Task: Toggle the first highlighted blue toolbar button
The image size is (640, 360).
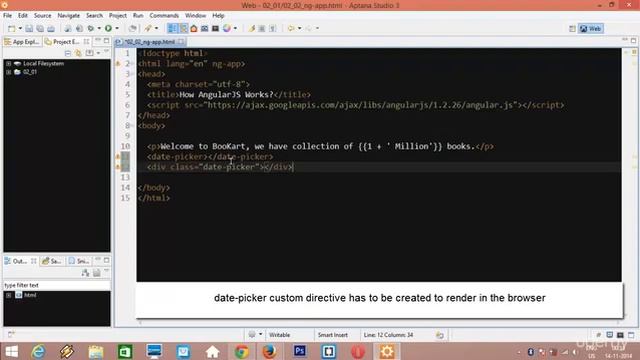Action: [x=172, y=28]
